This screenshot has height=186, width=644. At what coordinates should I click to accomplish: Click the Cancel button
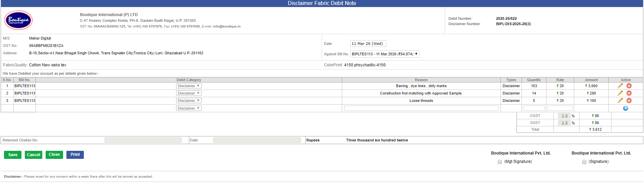[34, 155]
